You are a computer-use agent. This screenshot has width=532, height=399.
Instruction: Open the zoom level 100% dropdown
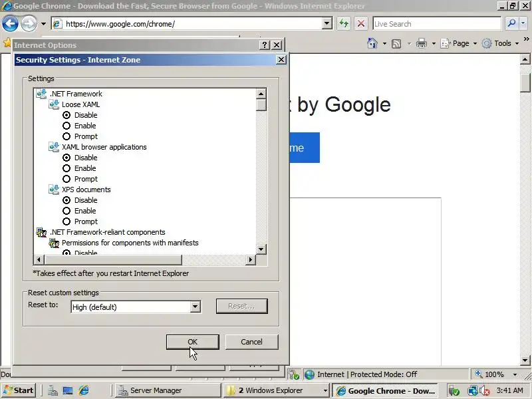(515, 374)
